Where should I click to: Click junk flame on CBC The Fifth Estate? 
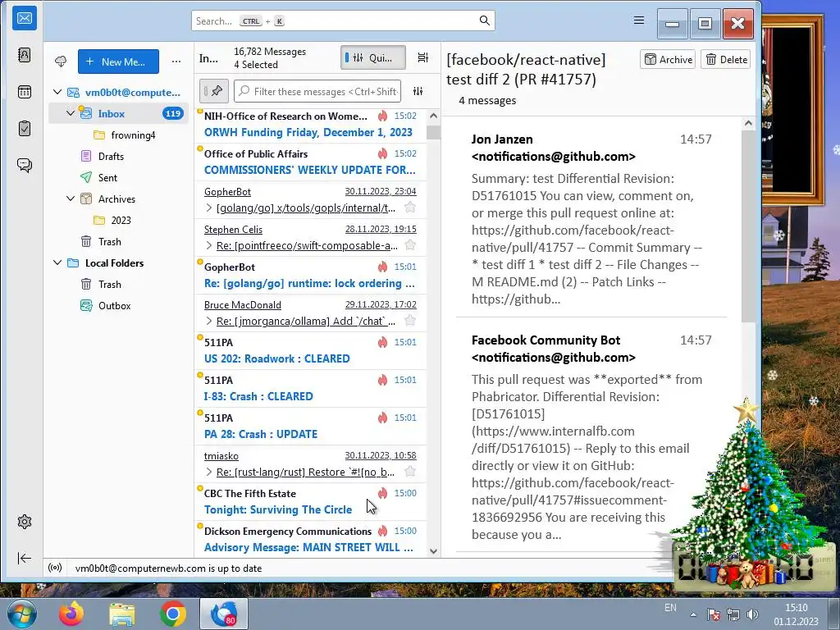click(x=382, y=493)
